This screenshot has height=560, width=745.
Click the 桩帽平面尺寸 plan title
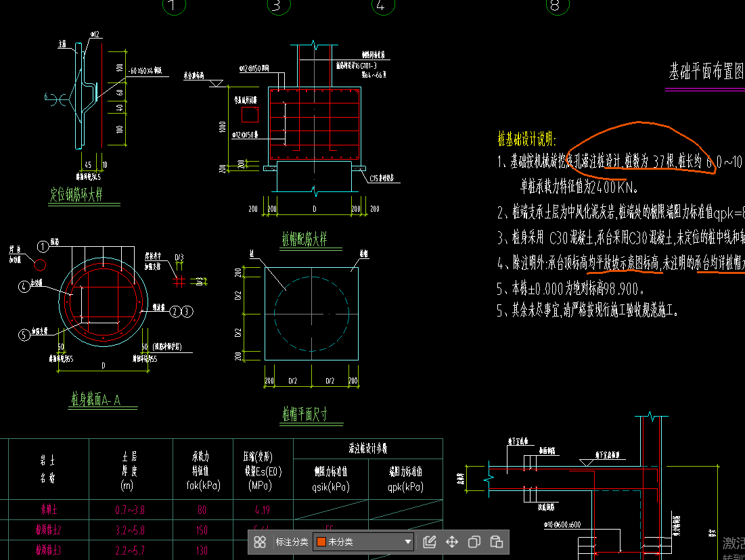point(304,414)
